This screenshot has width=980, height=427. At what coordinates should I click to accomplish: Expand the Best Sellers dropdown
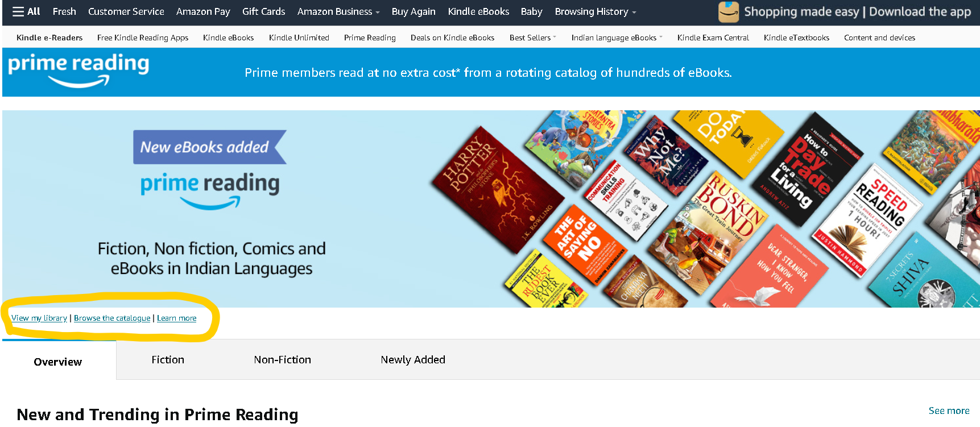533,38
